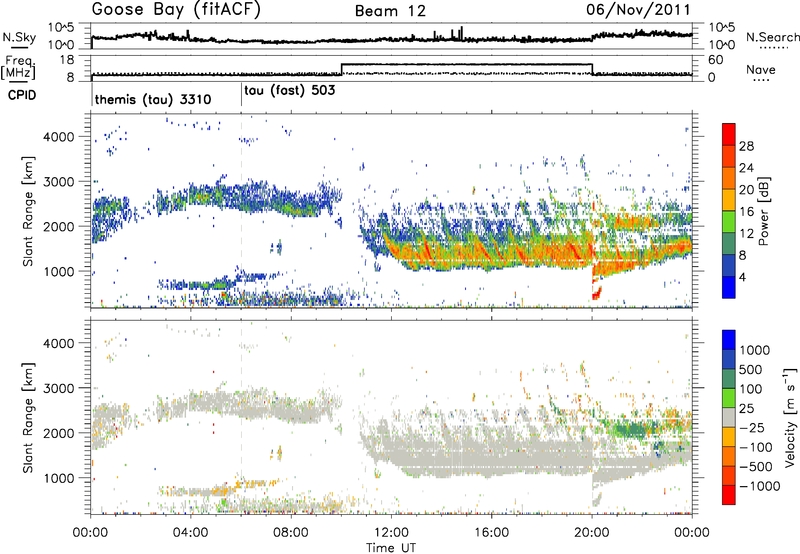Screen dimensions: 800x554
Task: Click the 'tau (fast) 503' CPID text
Action: click(x=290, y=91)
